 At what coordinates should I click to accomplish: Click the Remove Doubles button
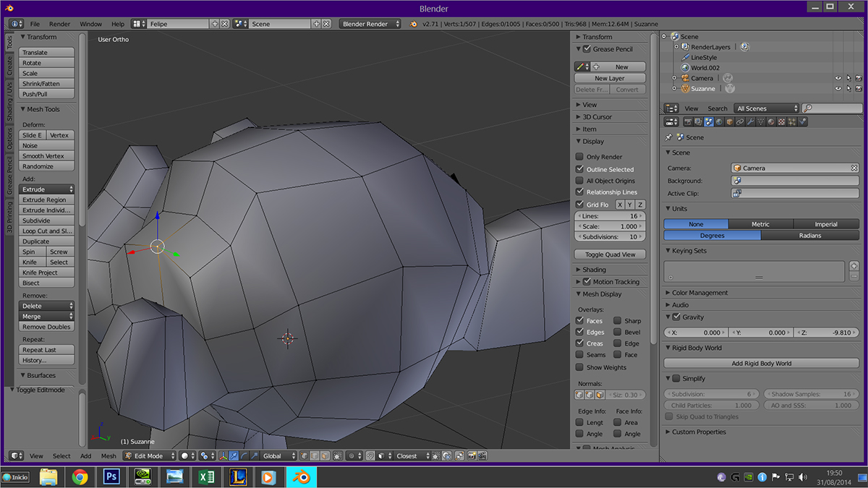pos(46,327)
